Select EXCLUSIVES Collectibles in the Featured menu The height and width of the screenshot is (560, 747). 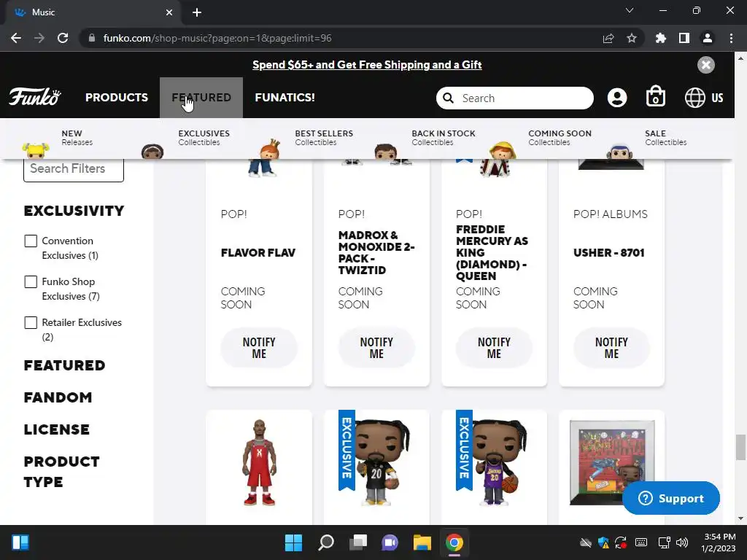point(204,138)
